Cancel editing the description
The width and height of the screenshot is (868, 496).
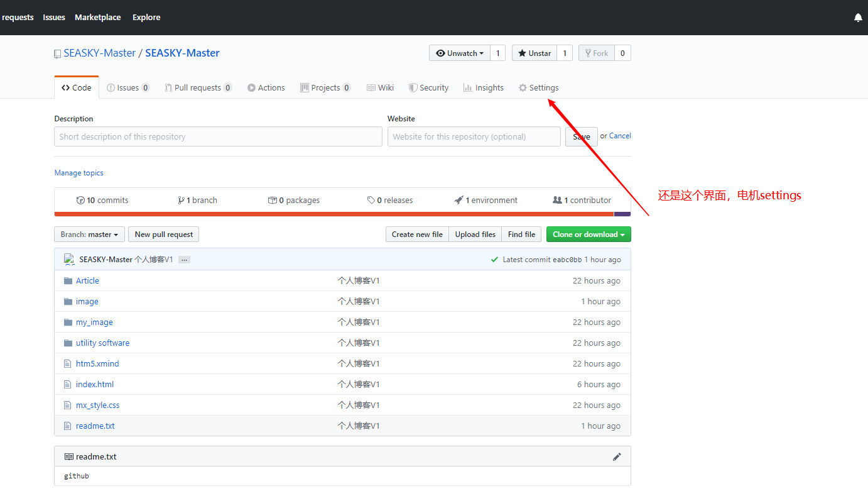click(x=620, y=136)
